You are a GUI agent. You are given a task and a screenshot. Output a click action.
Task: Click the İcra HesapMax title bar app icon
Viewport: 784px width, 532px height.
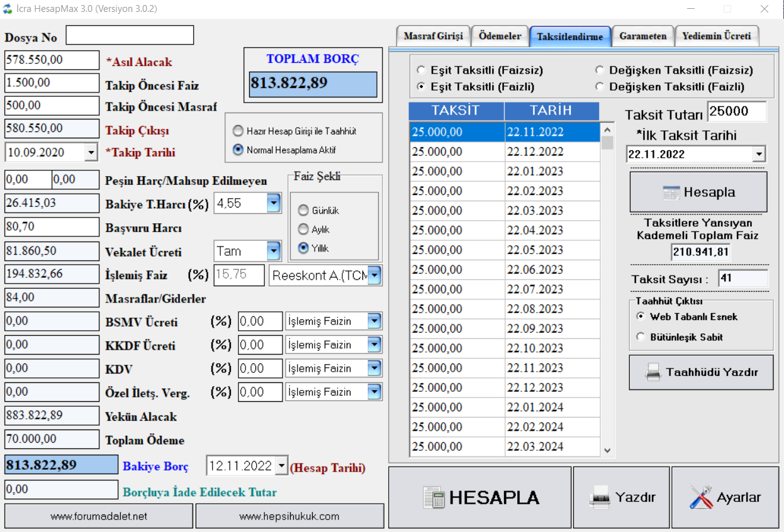coord(7,9)
